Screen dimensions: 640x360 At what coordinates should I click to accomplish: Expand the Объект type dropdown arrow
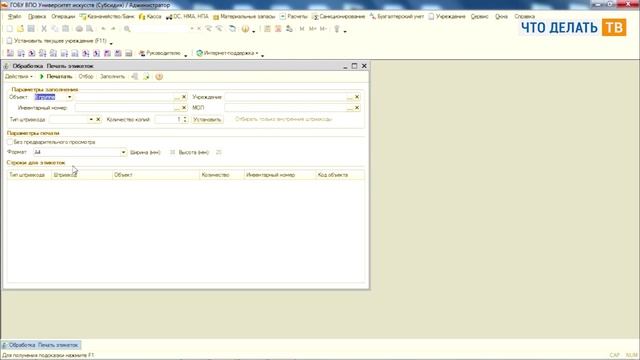pyautogui.click(x=69, y=97)
